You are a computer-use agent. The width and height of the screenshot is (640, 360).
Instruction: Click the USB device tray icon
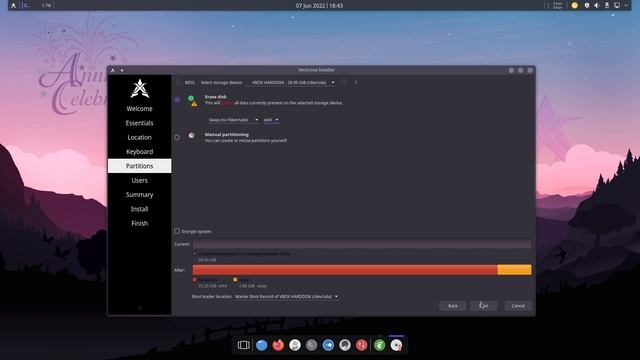(x=607, y=5)
